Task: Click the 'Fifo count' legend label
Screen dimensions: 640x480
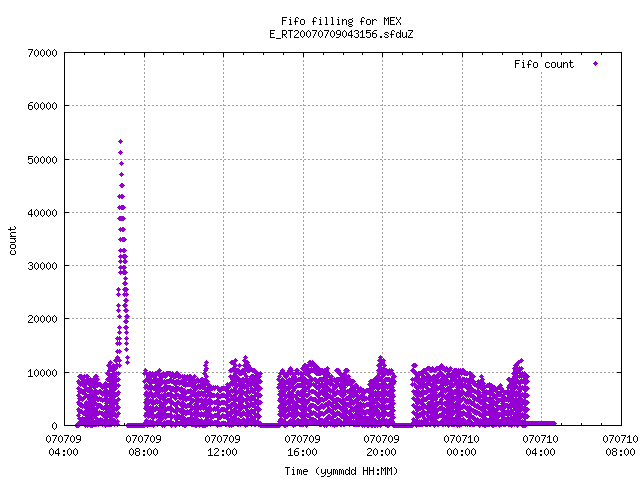Action: point(544,64)
